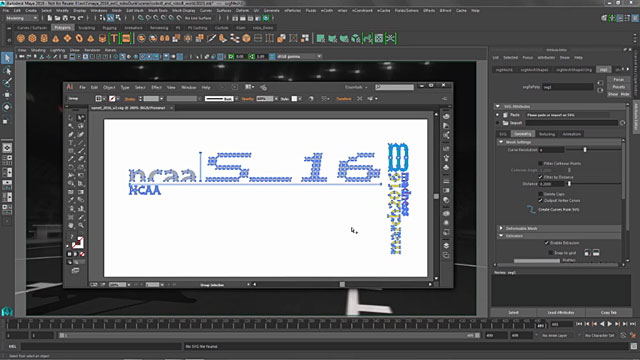Expand the Deformable Mesh section

[x=501, y=228]
